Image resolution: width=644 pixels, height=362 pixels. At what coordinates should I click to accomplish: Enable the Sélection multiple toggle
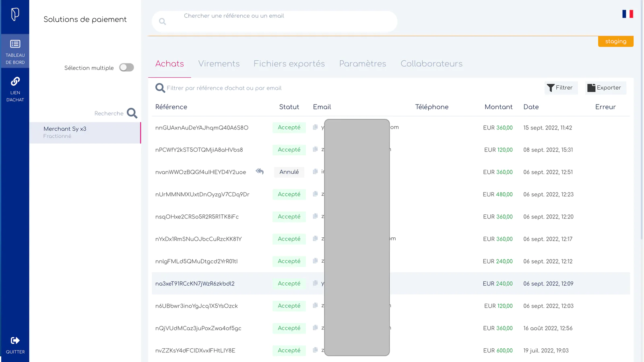(126, 68)
